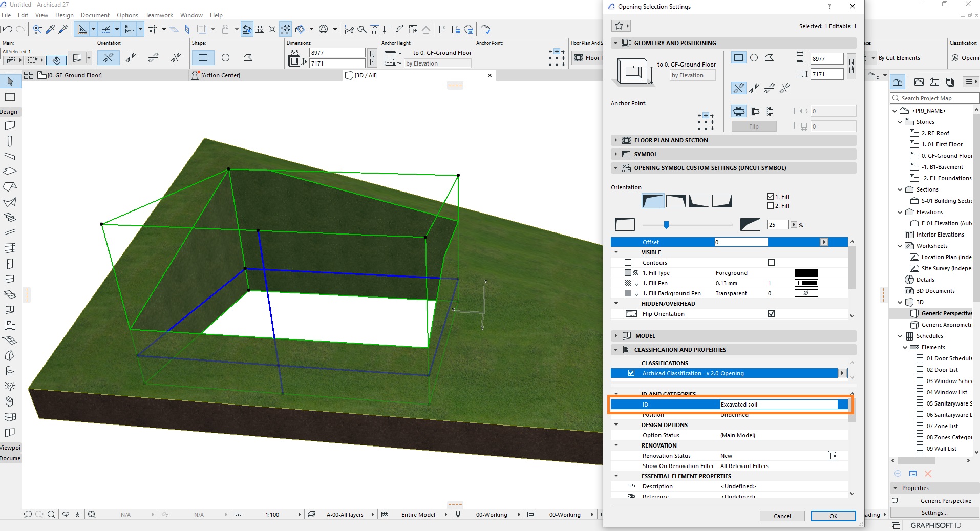This screenshot has height=531, width=980.
Task: Click the fit in window zoom icon
Action: coord(92,515)
